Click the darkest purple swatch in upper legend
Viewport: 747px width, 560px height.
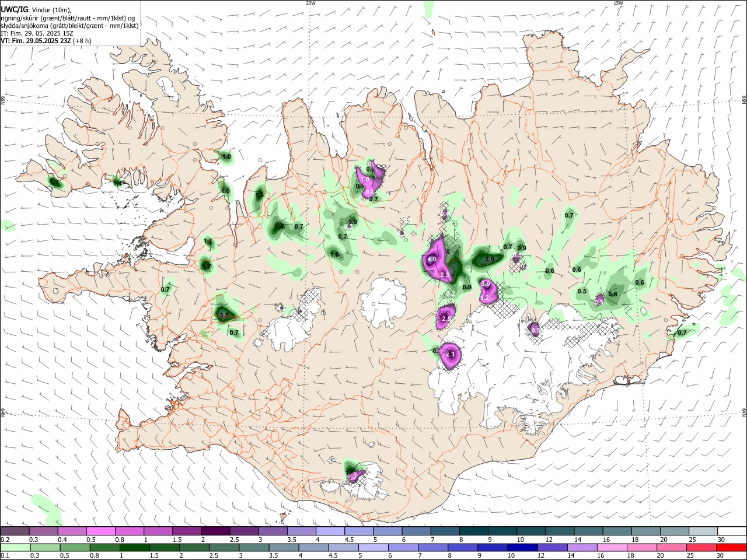click(x=215, y=531)
